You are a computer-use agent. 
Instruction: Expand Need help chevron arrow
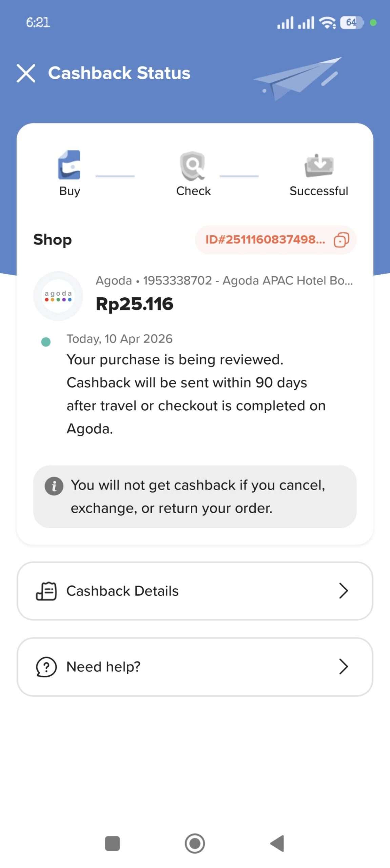[x=343, y=667]
